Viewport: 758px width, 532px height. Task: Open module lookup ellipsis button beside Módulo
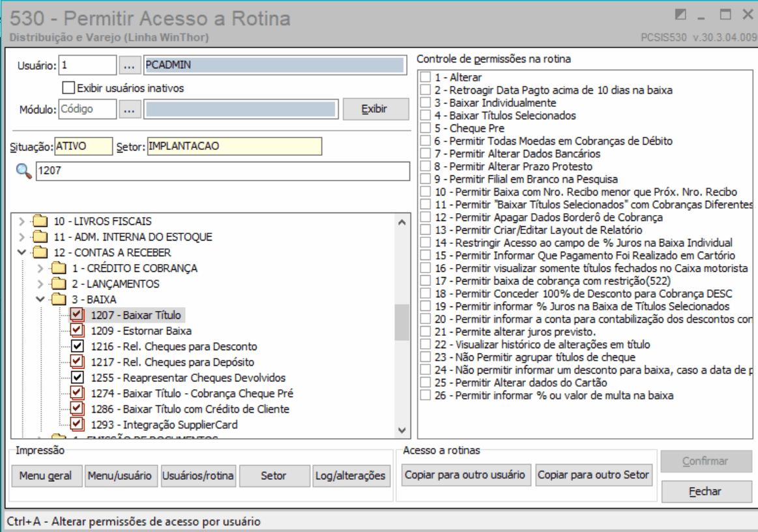(x=129, y=110)
